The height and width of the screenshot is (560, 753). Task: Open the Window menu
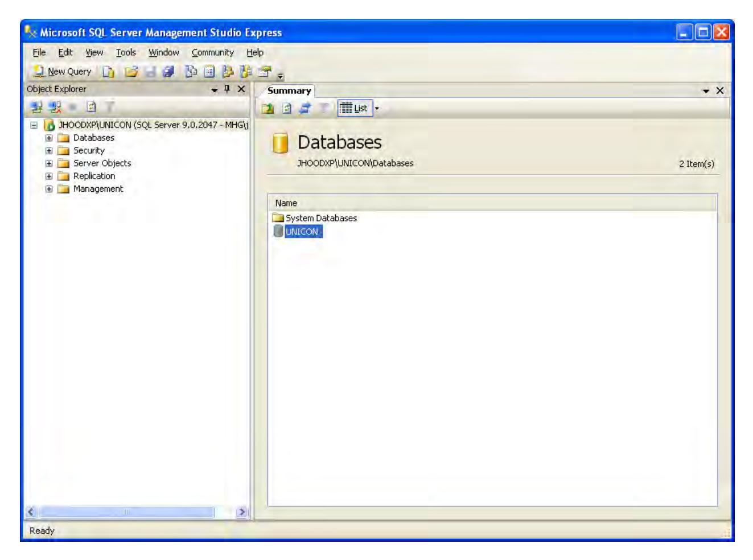(x=164, y=52)
